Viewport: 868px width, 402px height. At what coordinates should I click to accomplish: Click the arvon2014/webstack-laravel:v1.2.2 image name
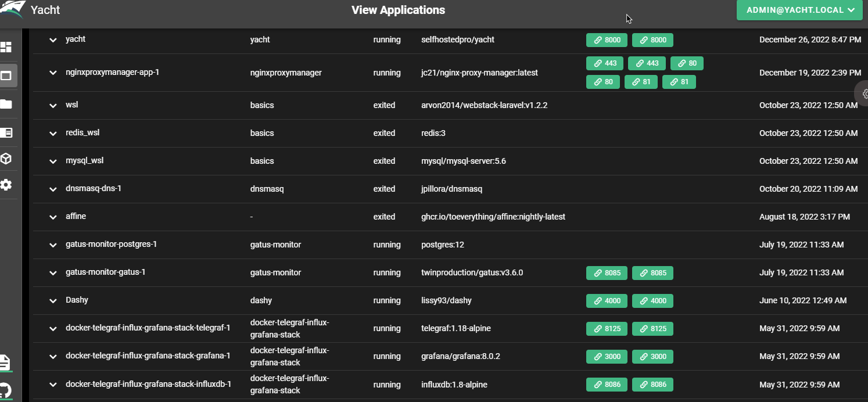click(485, 105)
